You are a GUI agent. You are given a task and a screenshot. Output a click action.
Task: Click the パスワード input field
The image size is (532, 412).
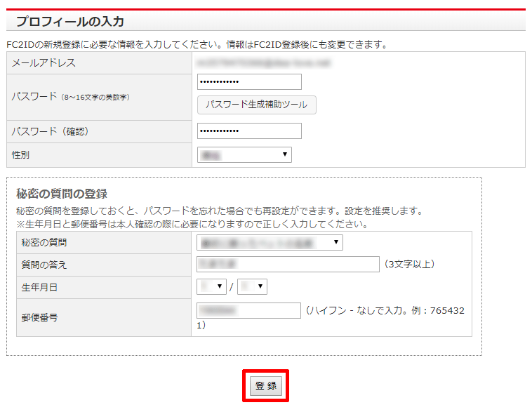click(249, 82)
